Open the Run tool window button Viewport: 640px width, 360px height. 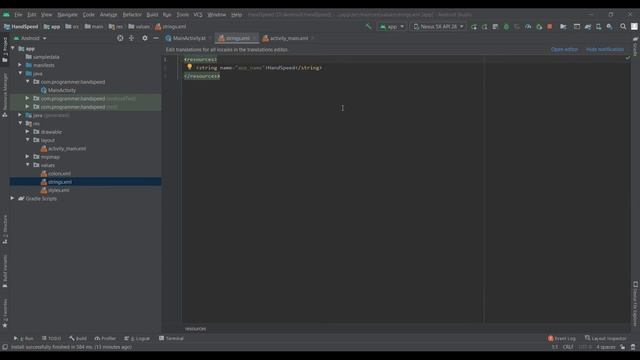24,338
